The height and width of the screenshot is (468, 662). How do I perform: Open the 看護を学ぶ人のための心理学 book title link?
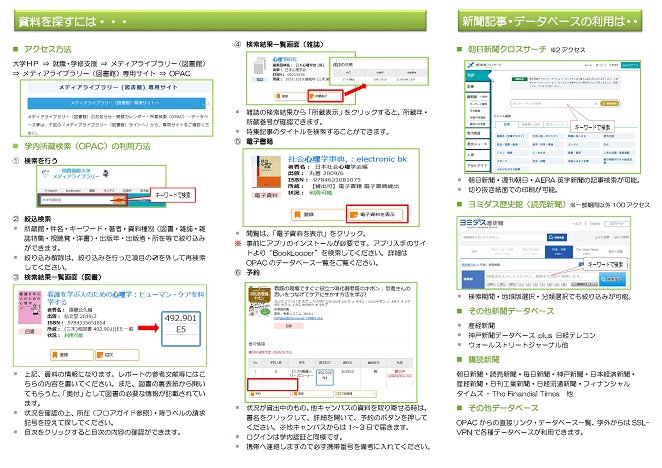tap(125, 298)
